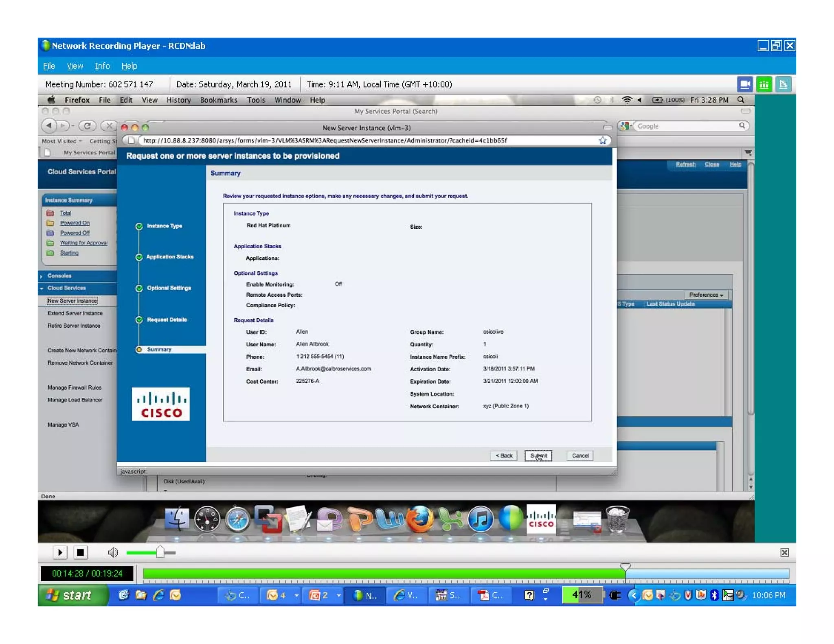Click Firefox back navigation arrow

click(49, 126)
